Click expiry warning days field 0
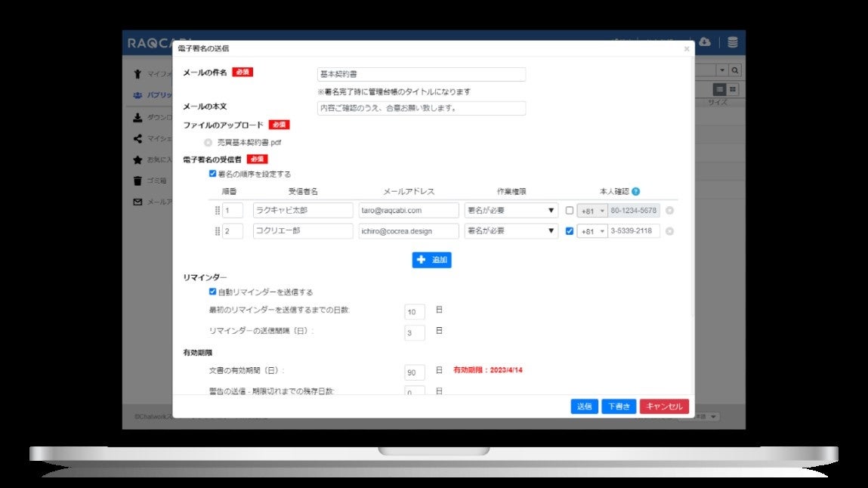868x488 pixels. click(x=415, y=391)
